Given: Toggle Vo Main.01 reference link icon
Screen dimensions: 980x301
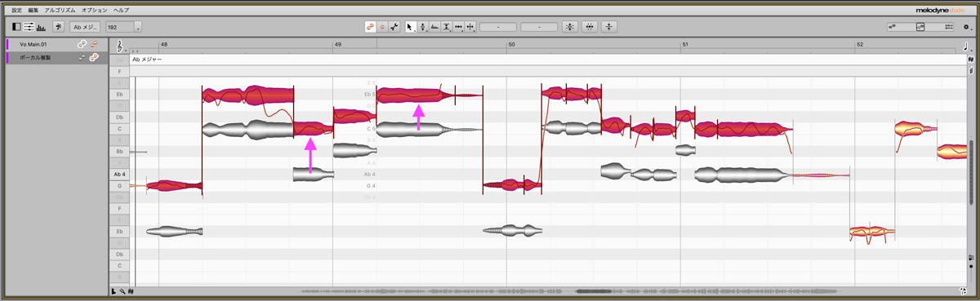Looking at the screenshot, I should (x=82, y=44).
